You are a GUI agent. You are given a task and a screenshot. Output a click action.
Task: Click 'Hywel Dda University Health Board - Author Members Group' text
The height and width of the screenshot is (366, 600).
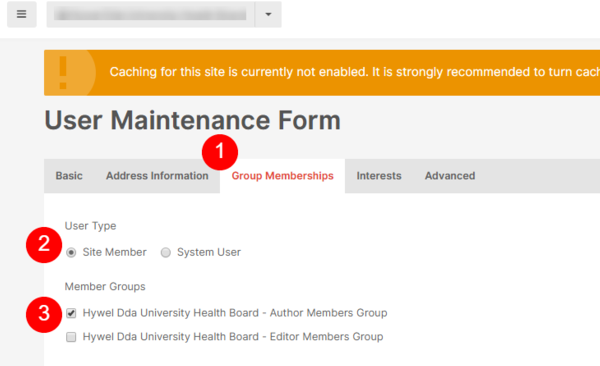235,313
